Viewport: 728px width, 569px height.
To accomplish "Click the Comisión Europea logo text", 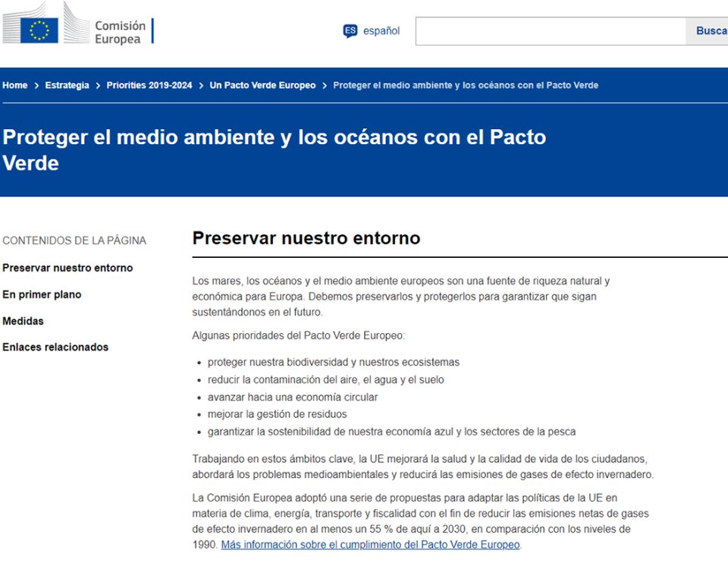I will 120,32.
